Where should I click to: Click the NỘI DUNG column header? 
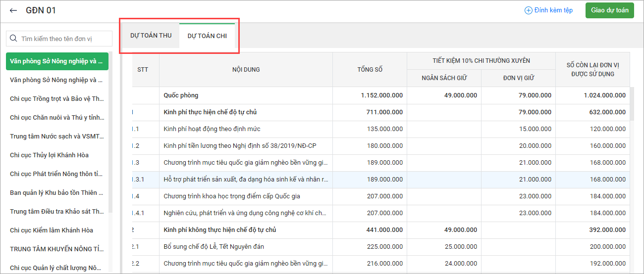246,70
